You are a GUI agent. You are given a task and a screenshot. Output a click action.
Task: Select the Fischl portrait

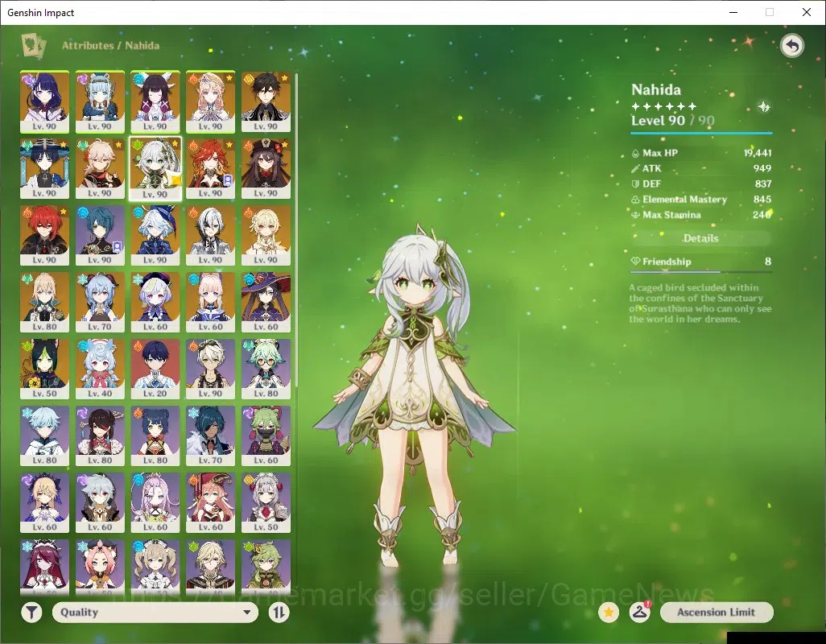click(45, 503)
